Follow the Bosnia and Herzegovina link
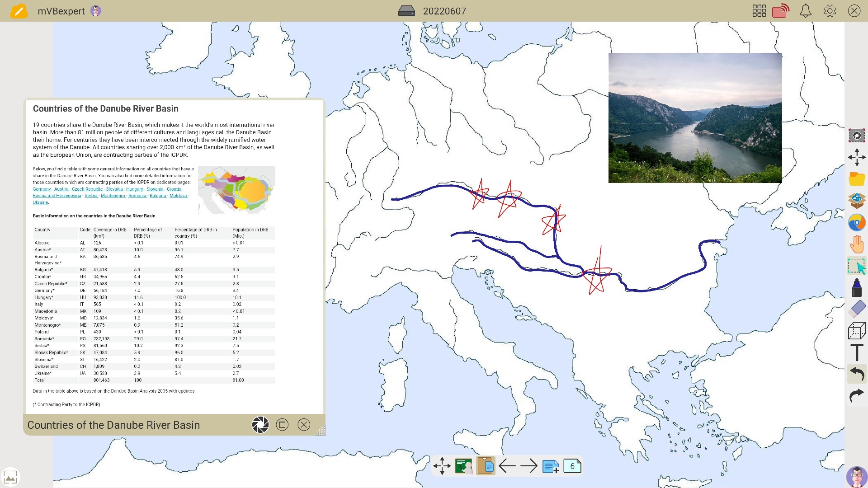 [57, 196]
